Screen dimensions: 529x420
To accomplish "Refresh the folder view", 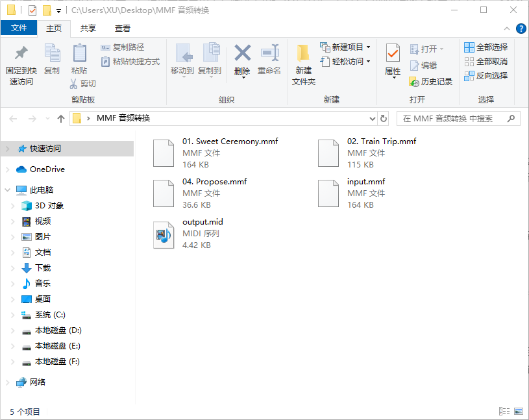I will click(384, 119).
